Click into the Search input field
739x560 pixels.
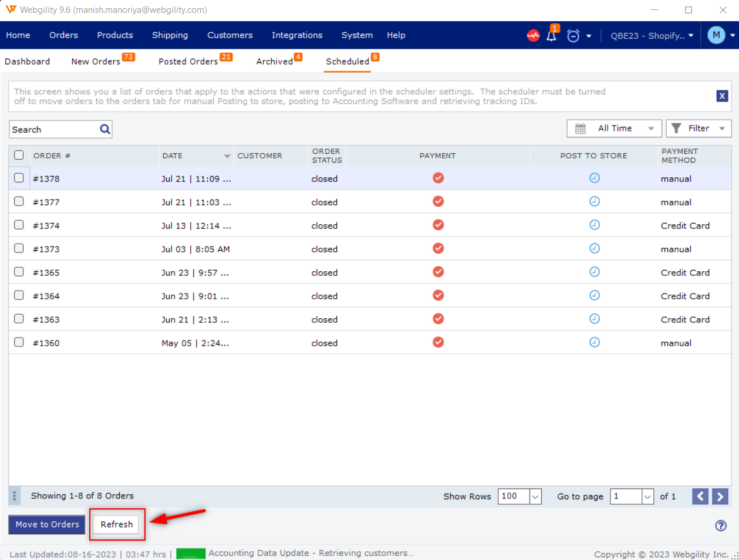point(54,129)
